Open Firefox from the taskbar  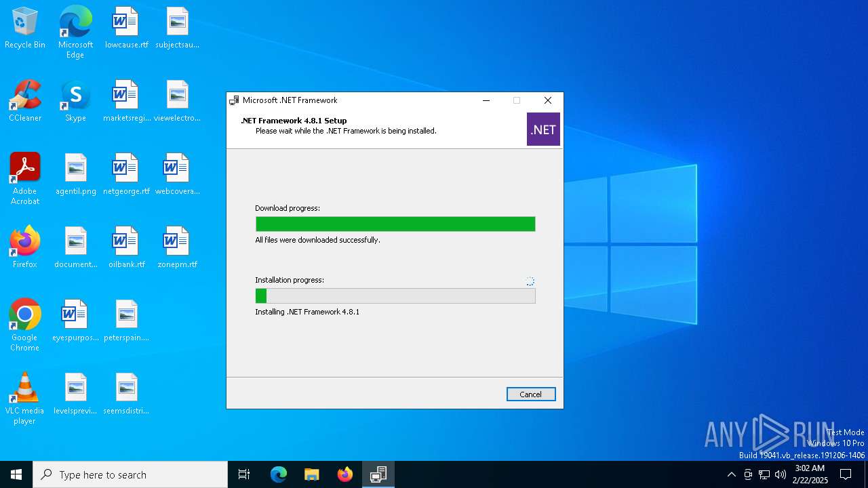click(345, 474)
